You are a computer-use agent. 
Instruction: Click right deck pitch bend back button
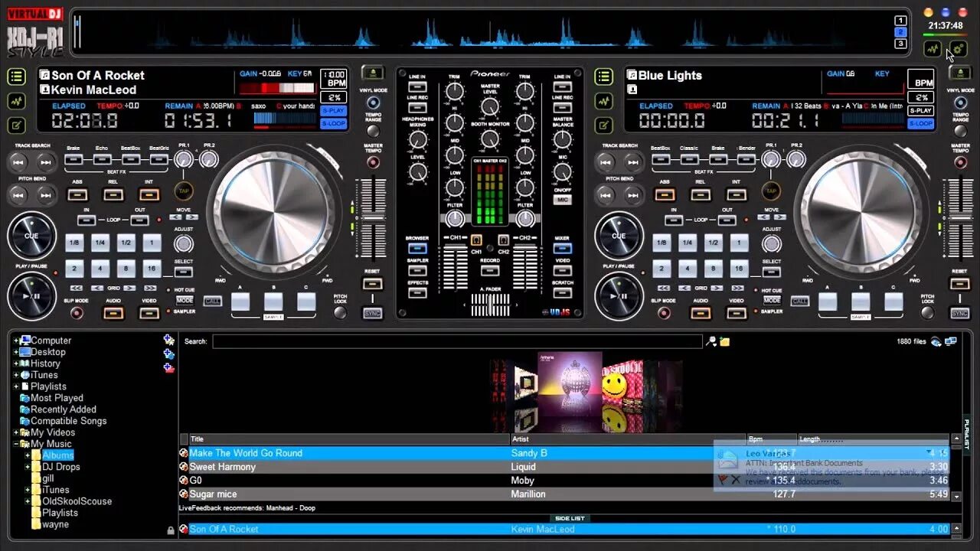click(x=607, y=194)
